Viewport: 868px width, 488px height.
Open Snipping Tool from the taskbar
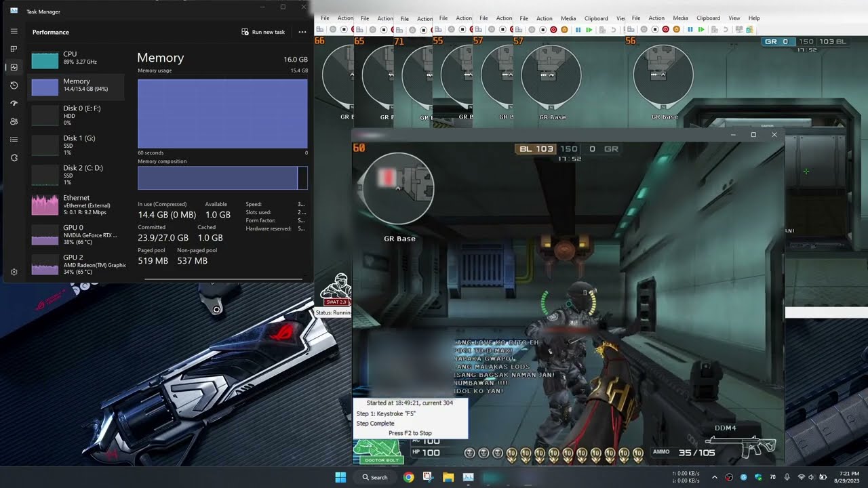[428, 477]
